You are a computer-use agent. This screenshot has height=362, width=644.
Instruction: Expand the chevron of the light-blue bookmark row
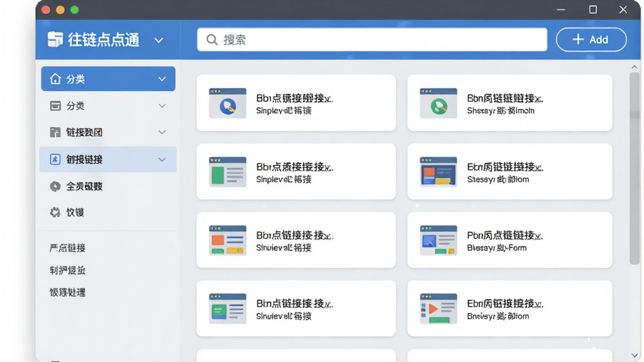[x=162, y=160]
